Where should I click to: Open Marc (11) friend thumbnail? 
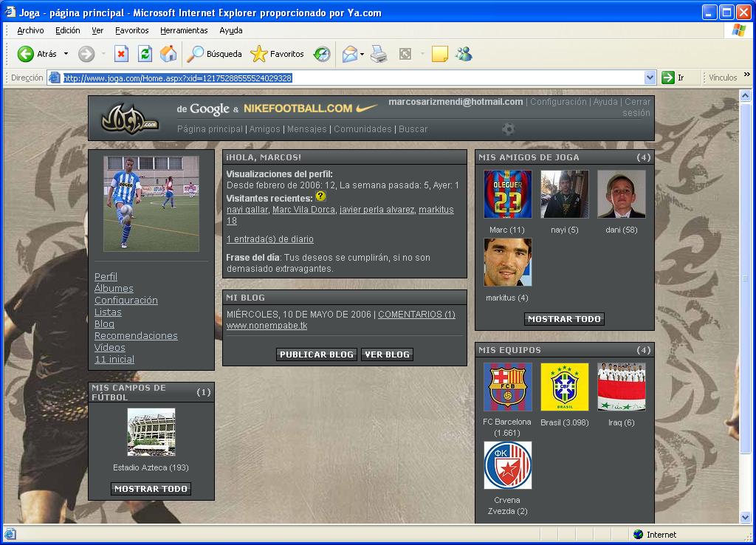coord(508,194)
